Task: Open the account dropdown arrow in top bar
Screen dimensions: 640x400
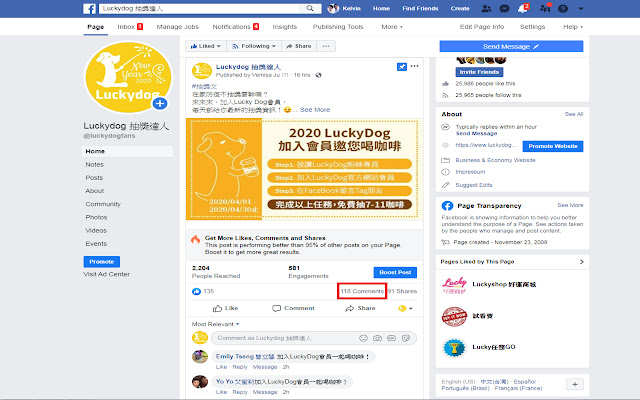Action: tap(581, 9)
